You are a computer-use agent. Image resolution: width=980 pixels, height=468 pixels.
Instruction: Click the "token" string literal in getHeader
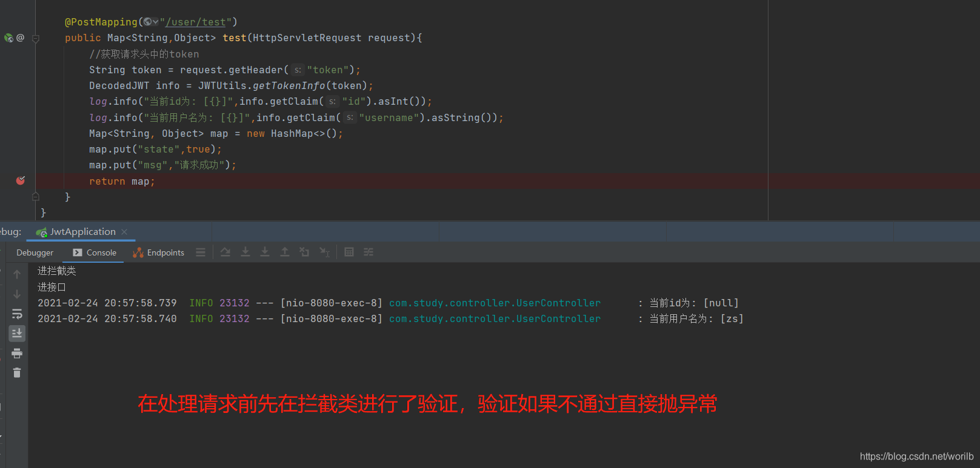tap(328, 70)
